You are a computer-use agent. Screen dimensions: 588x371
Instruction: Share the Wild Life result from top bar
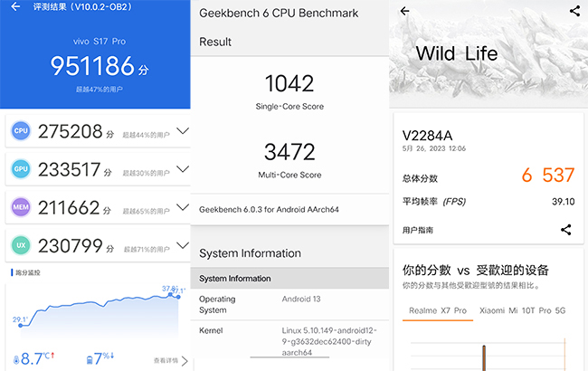(x=574, y=11)
